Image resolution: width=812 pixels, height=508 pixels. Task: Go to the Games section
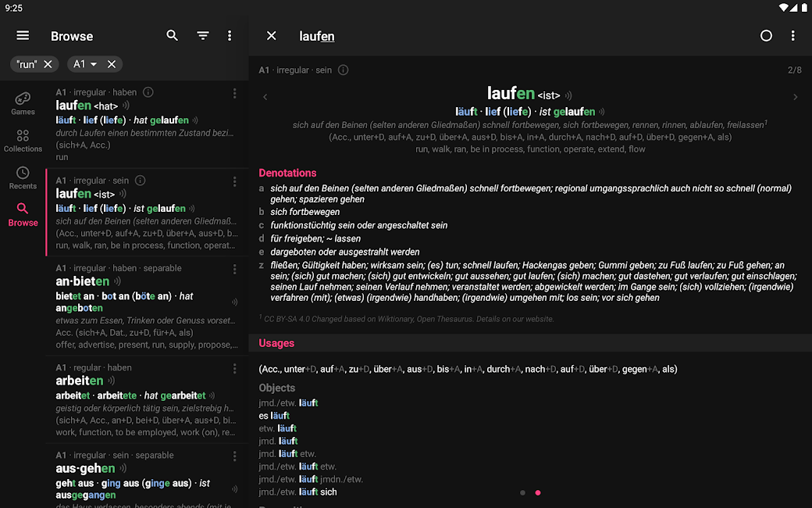tap(23, 103)
